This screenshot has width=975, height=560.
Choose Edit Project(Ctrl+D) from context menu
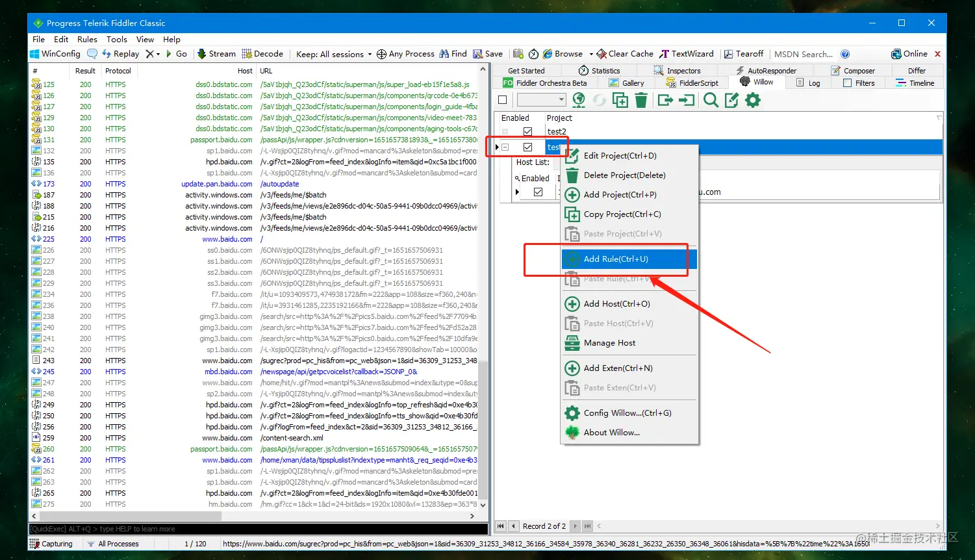pyautogui.click(x=629, y=156)
